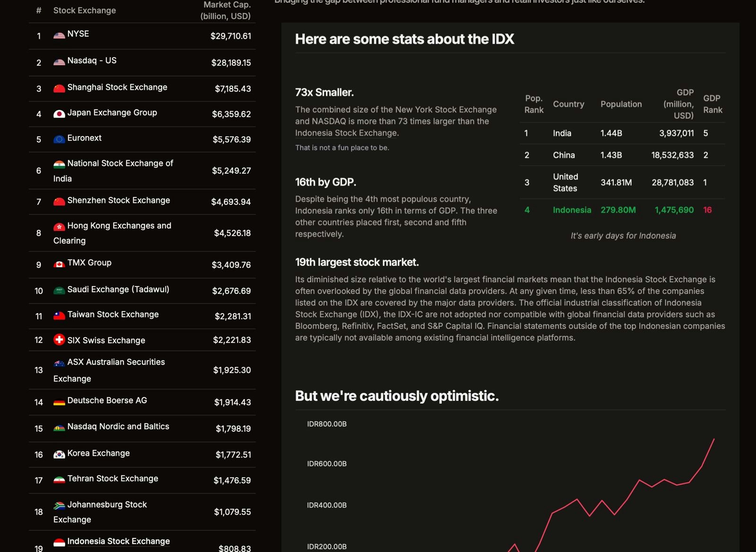
Task: Click the US flag icon beside NYSE
Action: coord(59,35)
